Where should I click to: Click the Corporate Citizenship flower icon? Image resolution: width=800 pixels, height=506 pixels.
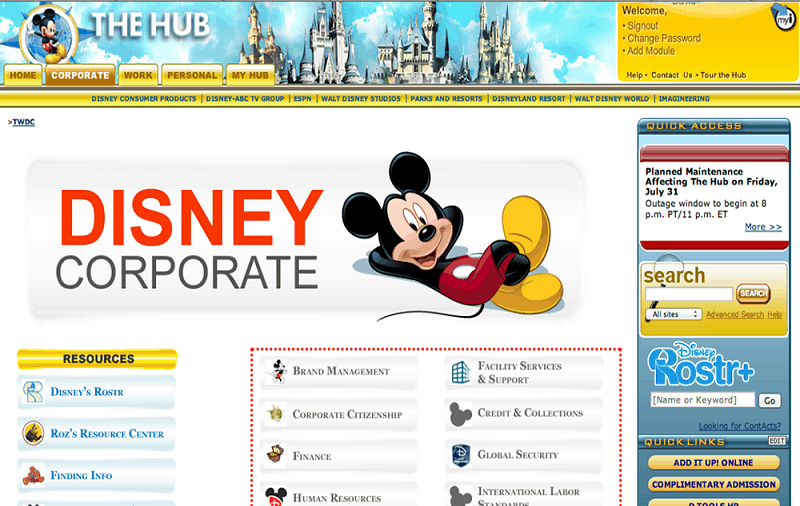(x=276, y=414)
